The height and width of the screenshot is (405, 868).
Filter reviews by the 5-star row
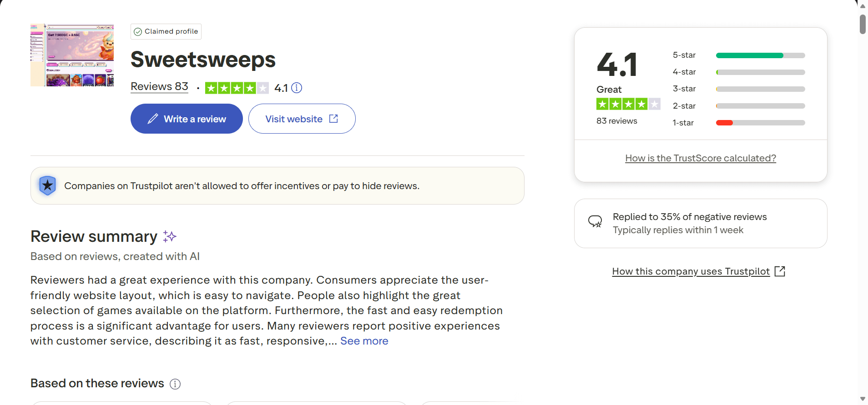[738, 55]
